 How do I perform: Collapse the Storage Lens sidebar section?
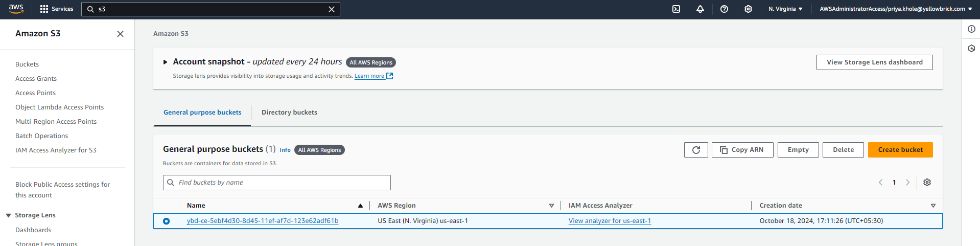(8, 215)
